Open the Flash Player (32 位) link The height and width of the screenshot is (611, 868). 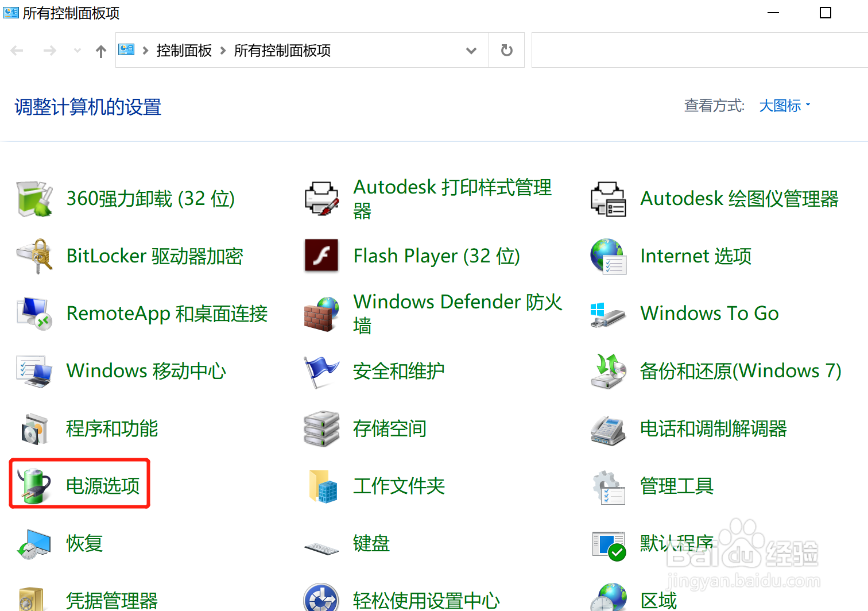(436, 256)
